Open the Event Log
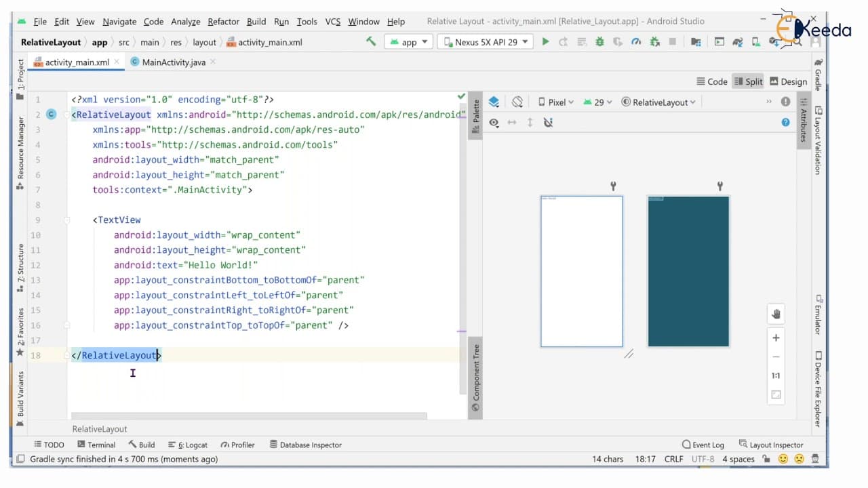 pos(703,445)
